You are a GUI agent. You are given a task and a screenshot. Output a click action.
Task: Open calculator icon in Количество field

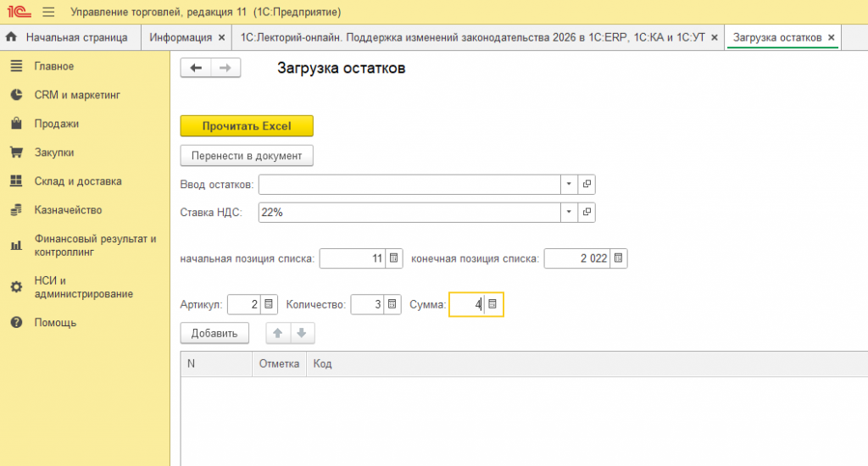tap(392, 304)
